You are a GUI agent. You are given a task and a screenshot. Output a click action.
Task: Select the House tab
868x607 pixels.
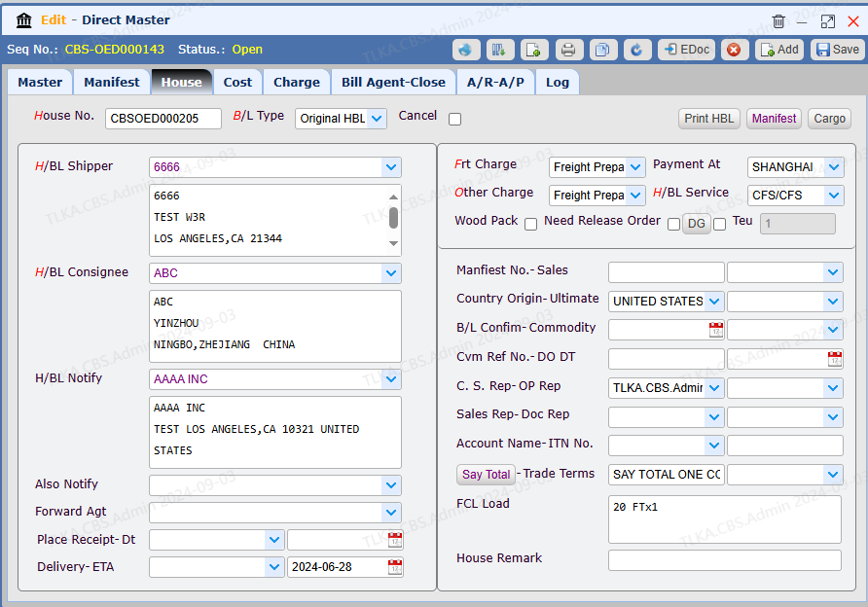tap(182, 83)
